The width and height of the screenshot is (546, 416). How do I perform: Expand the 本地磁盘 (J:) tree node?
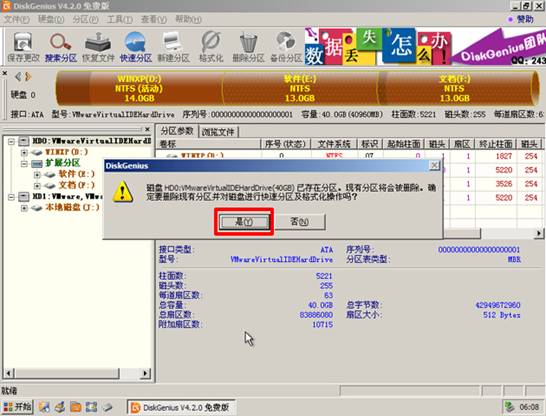(x=24, y=208)
